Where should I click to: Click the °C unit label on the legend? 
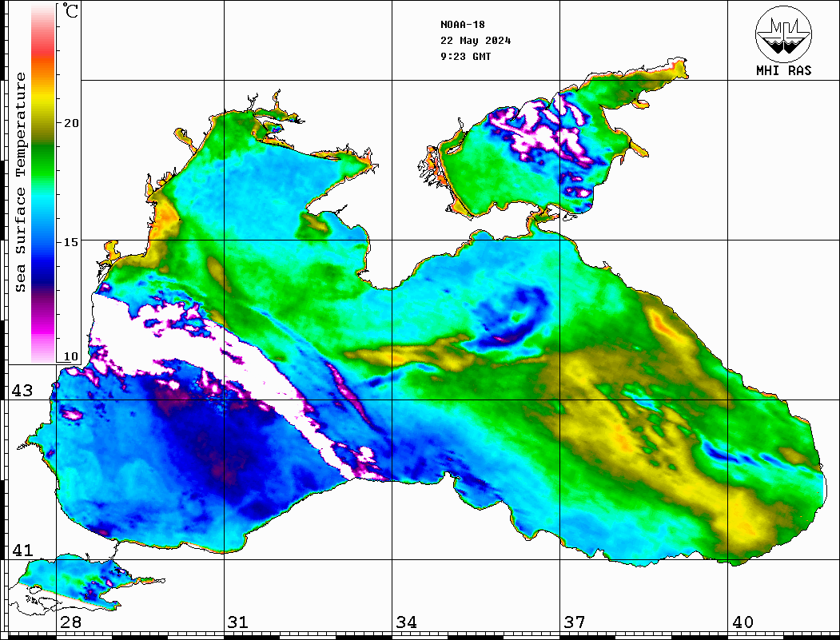click(x=70, y=10)
